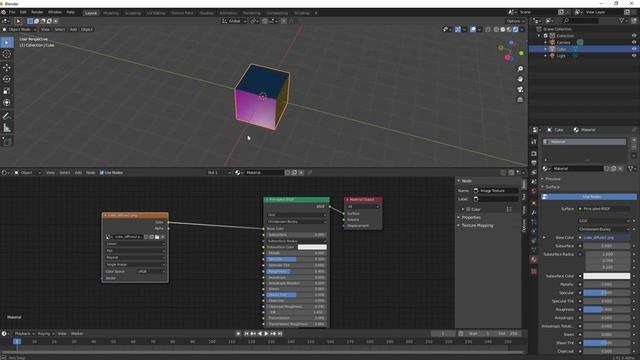Switch orthographic/perspective view grid icon
Image resolution: width=640 pixels, height=360 pixels.
click(x=520, y=100)
